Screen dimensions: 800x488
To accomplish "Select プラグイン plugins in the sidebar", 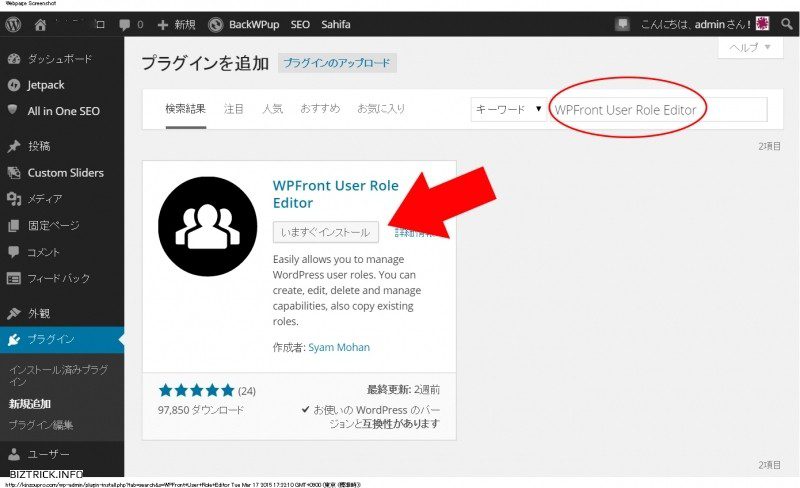I will click(x=62, y=339).
